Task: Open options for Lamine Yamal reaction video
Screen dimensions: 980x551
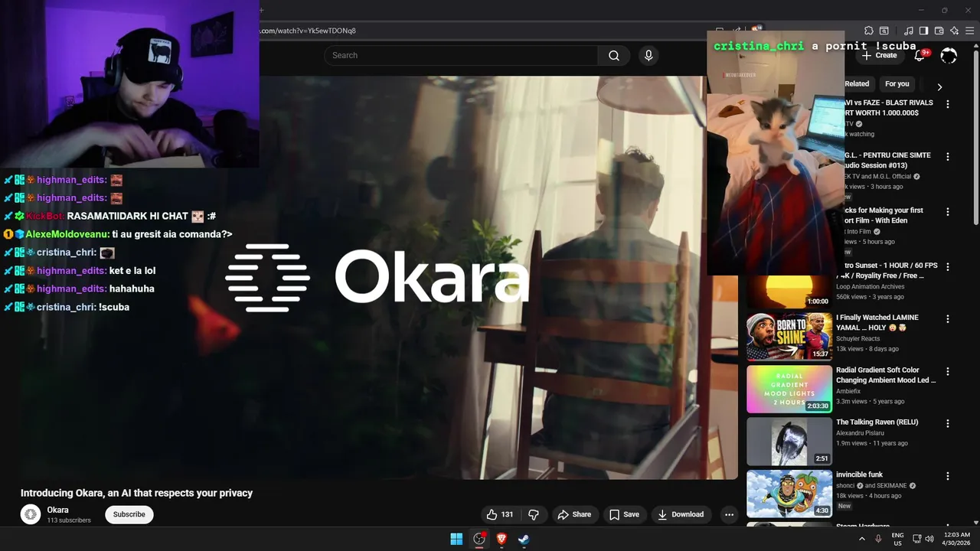Action: tap(948, 318)
